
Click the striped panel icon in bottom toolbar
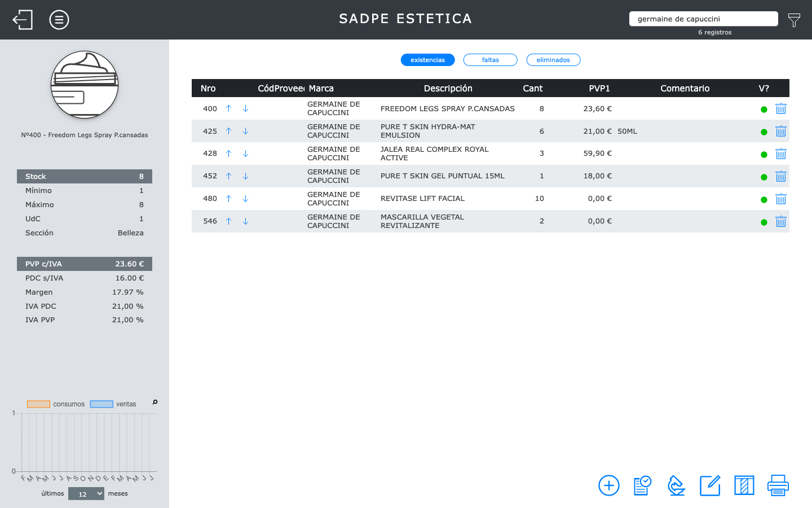point(744,485)
